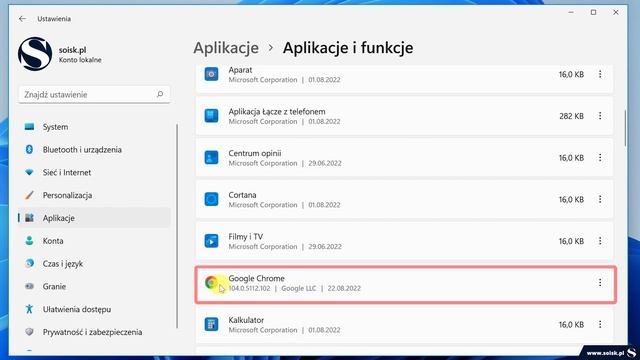Click the Granie controller icon
The width and height of the screenshot is (640, 360).
click(x=29, y=287)
